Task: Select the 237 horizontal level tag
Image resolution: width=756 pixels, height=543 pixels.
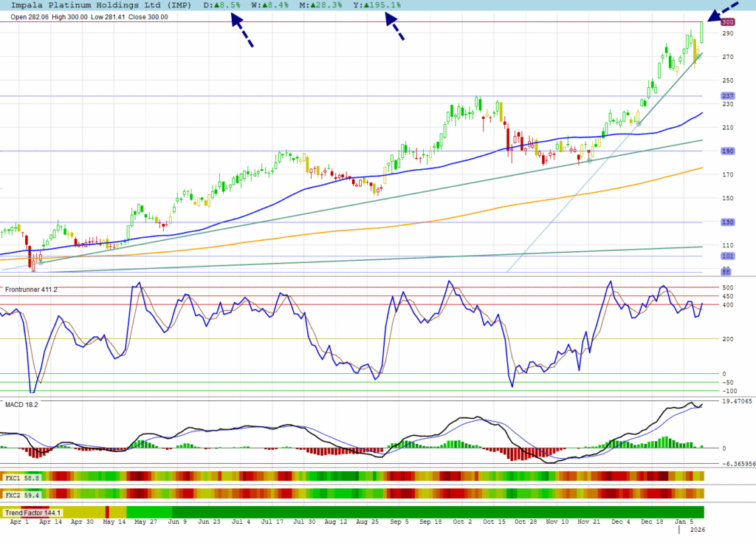Action: 727,96
